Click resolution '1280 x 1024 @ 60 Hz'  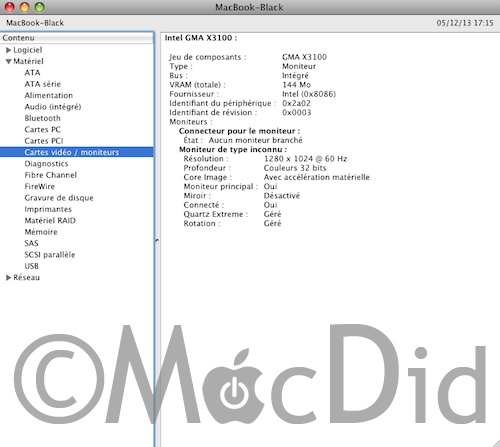click(x=306, y=159)
